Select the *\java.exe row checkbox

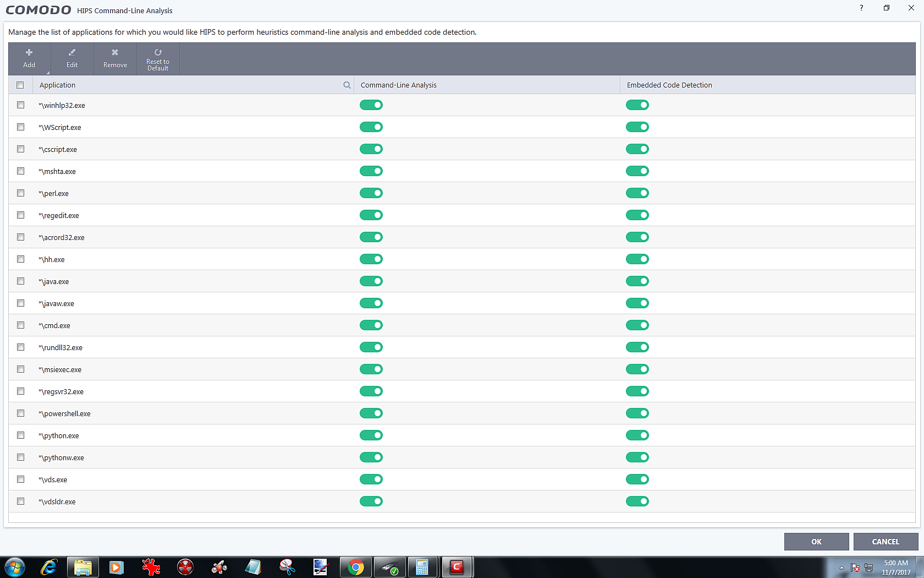21,281
